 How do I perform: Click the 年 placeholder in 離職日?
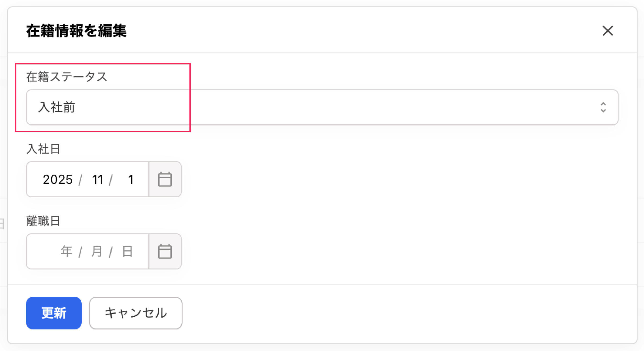pos(66,252)
